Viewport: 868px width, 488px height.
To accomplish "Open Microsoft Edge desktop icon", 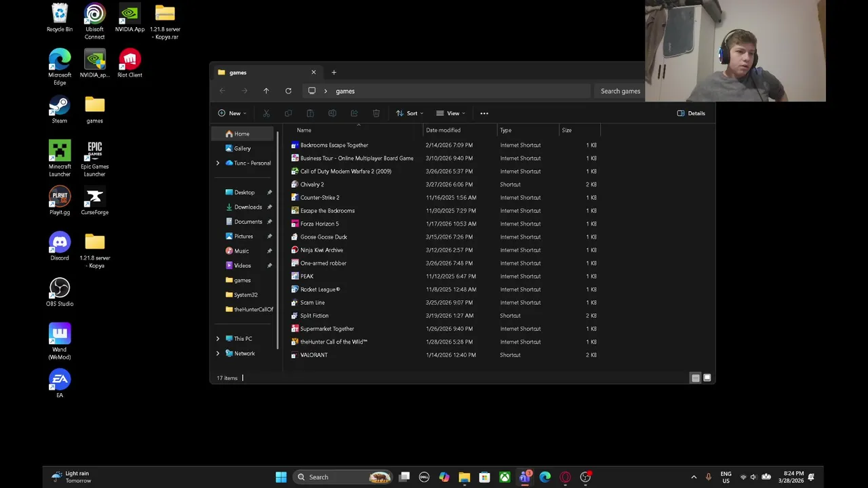I will [60, 67].
